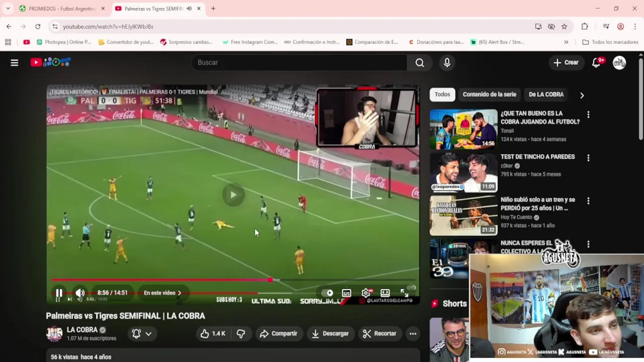The height and width of the screenshot is (362, 644).
Task: Open options for 'NUNCA ESPERES EL' video
Action: (588, 244)
